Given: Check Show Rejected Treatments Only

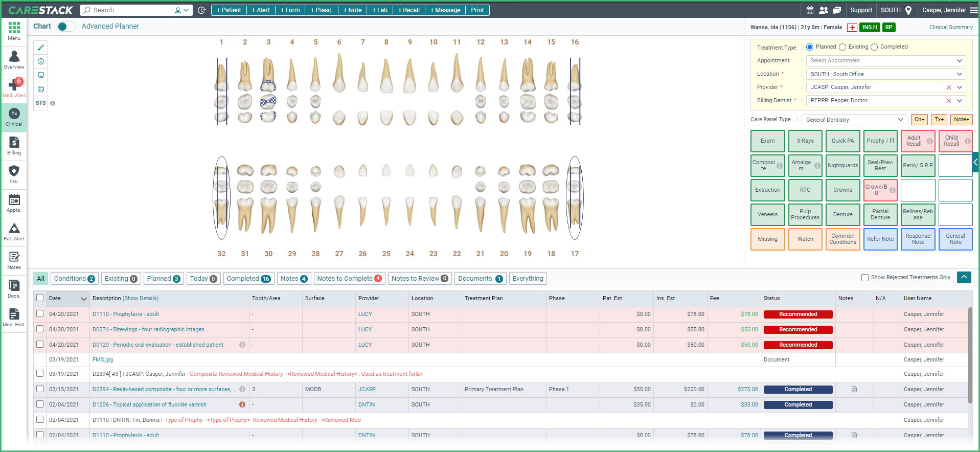Looking at the screenshot, I should click(865, 278).
